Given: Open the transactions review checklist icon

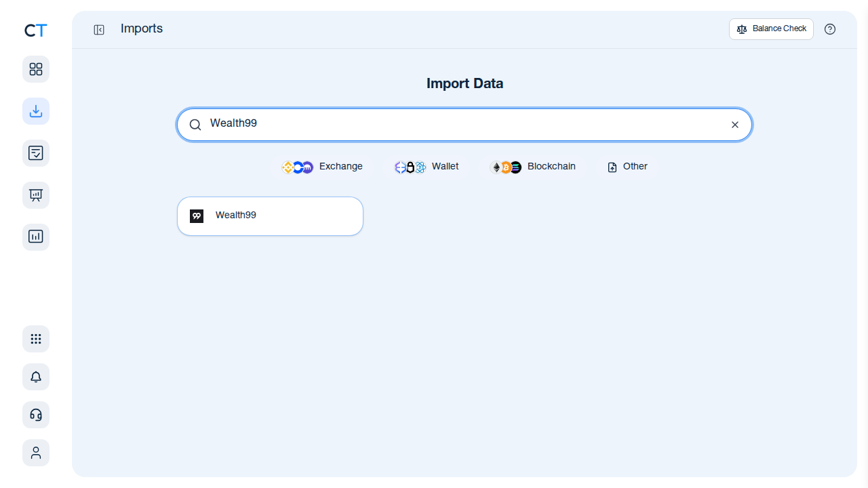Looking at the screenshot, I should tap(36, 153).
